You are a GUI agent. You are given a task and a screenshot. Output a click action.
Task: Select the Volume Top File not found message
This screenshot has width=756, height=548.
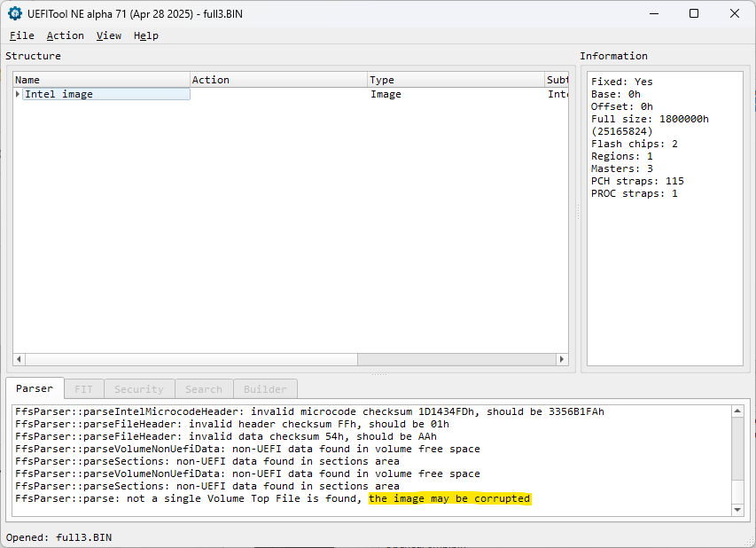point(272,498)
